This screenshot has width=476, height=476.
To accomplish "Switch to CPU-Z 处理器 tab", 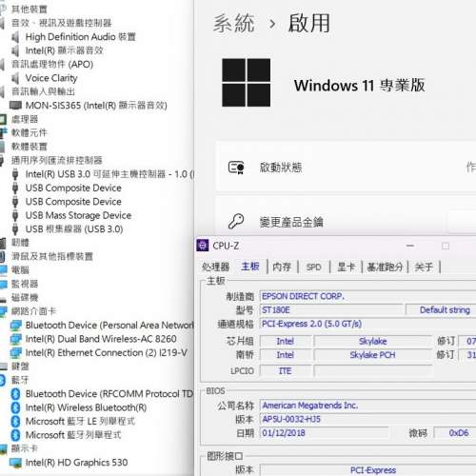I will pos(215,267).
